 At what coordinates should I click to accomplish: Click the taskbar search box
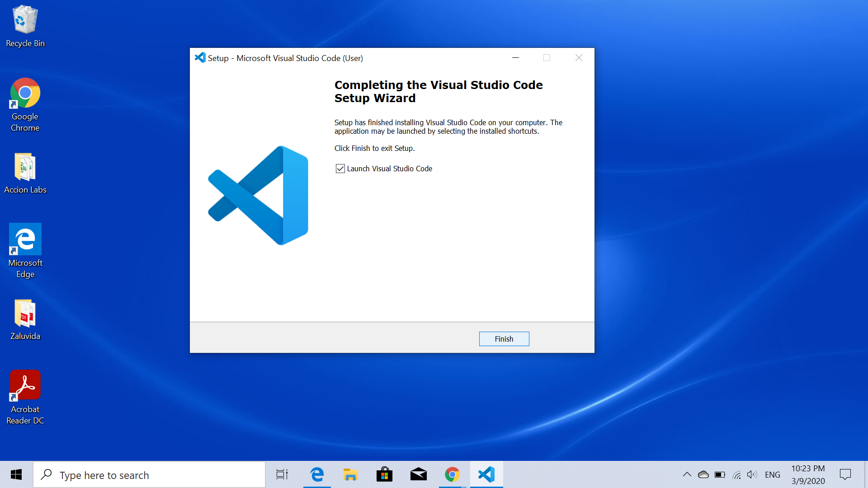[x=149, y=474]
